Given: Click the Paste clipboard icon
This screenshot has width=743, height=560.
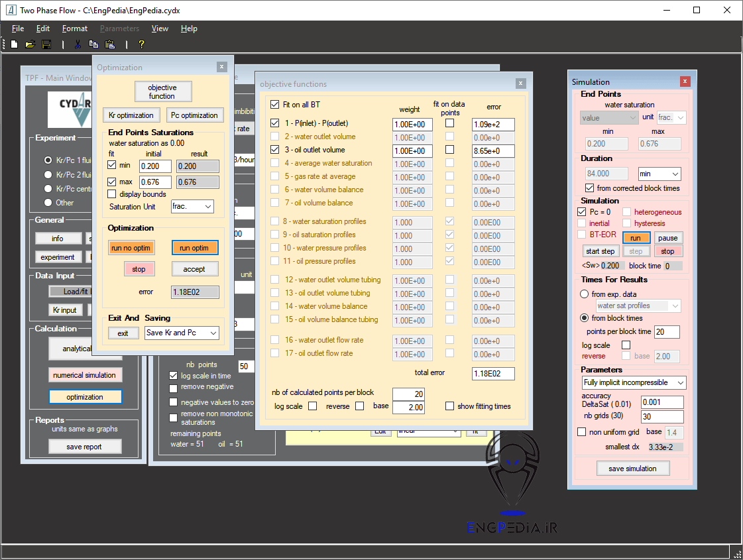Looking at the screenshot, I should coord(110,44).
